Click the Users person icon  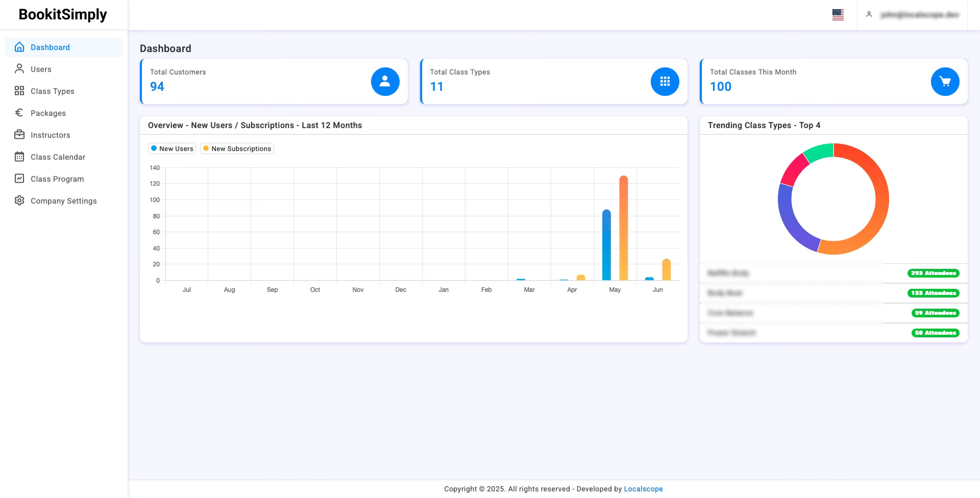19,69
